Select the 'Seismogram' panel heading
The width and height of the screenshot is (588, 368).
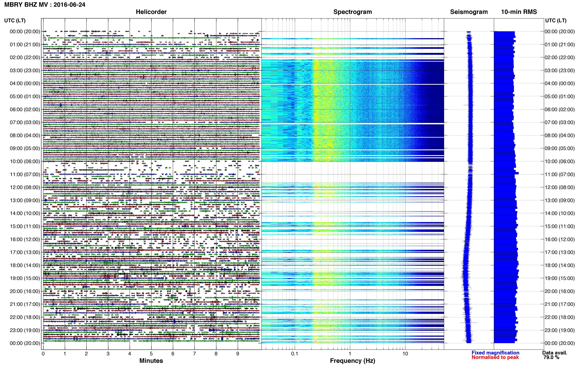tap(469, 12)
